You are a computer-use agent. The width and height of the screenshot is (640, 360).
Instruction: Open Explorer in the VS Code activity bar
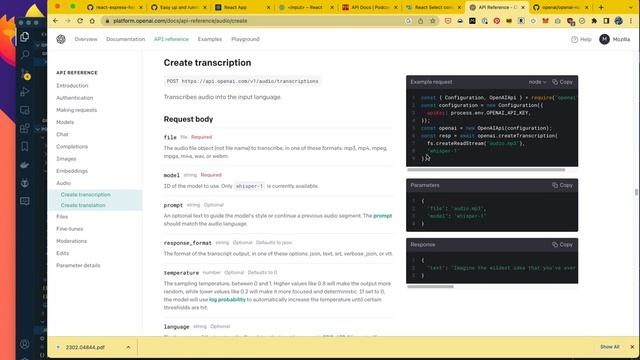coord(24,37)
